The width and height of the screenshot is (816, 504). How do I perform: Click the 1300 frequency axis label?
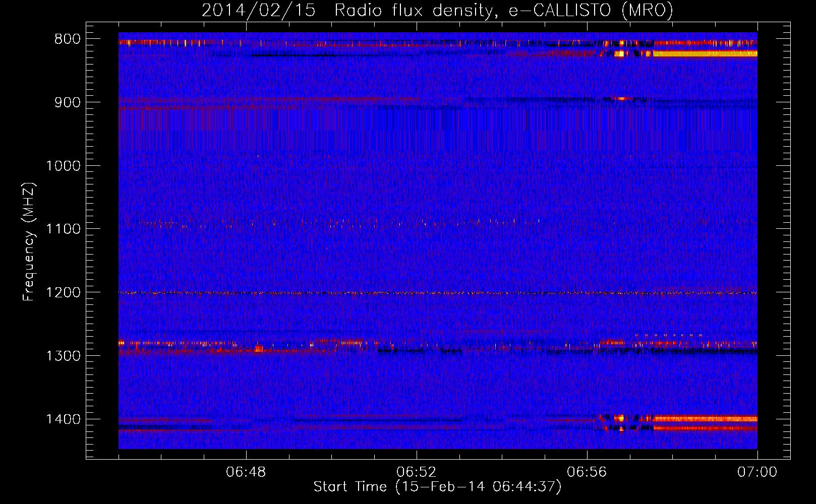click(64, 356)
